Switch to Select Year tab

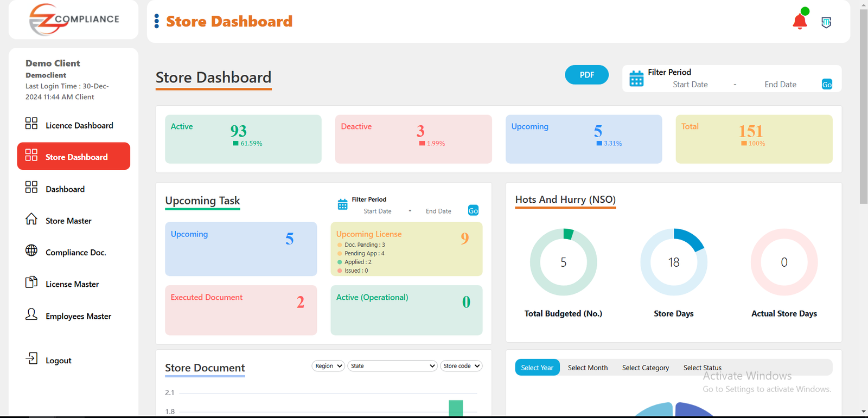click(x=537, y=368)
